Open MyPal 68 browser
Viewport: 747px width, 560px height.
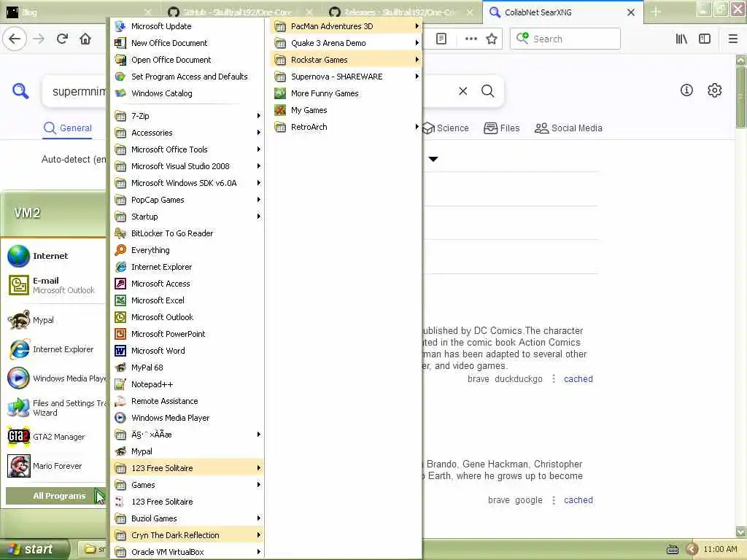[x=187, y=367]
